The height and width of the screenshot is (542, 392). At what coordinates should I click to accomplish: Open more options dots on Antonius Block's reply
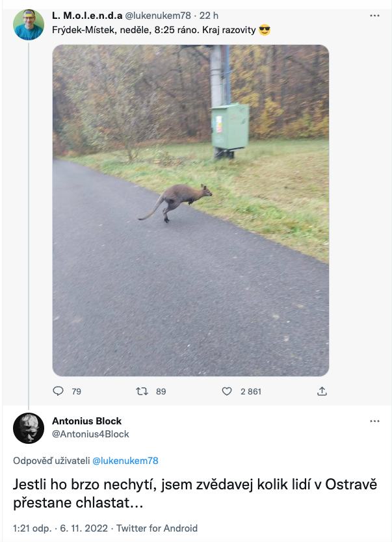pos(374,421)
